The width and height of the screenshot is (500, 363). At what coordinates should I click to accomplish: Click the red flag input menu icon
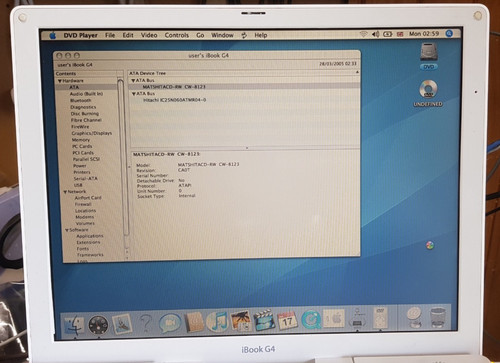pyautogui.click(x=400, y=34)
